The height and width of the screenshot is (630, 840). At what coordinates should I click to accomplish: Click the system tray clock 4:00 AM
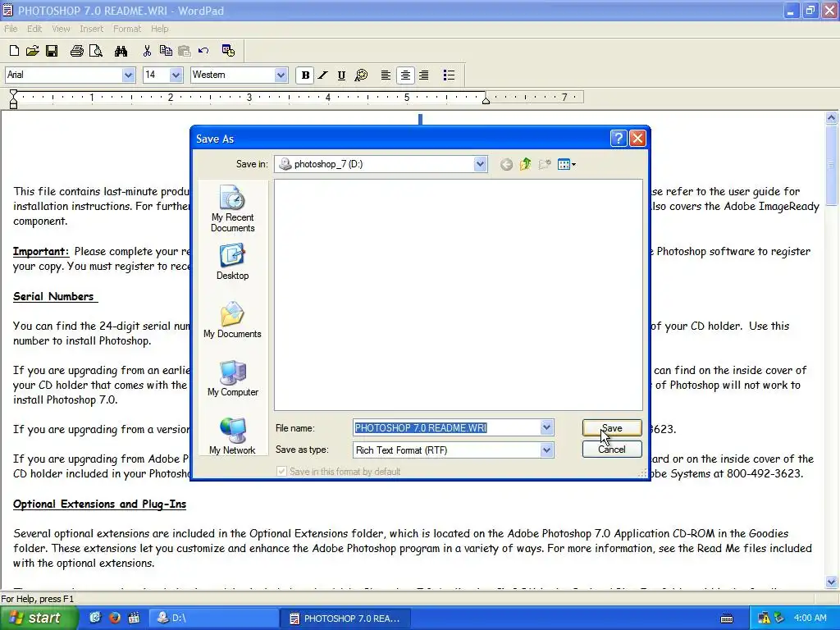coord(810,619)
